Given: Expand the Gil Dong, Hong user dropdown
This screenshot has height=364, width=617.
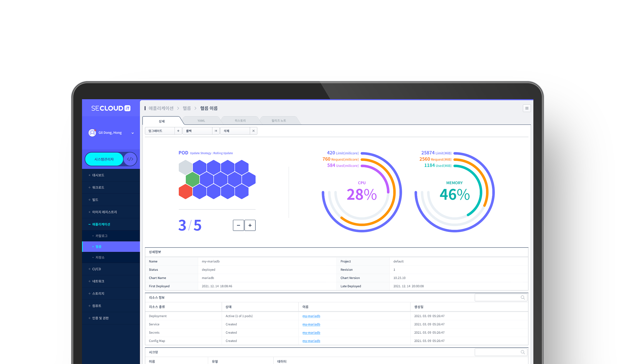Looking at the screenshot, I should (133, 133).
